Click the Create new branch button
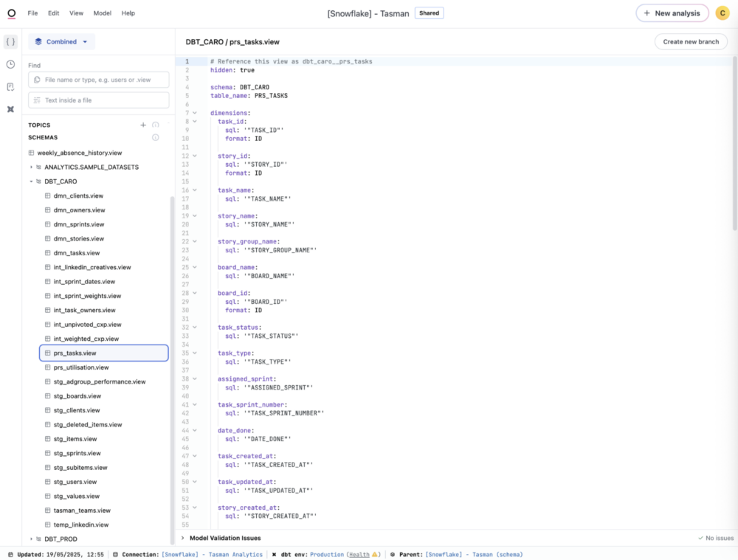The width and height of the screenshot is (738, 560). pos(691,41)
